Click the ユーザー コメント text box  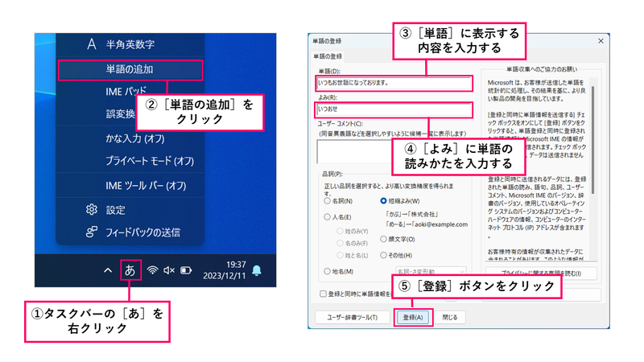coord(355,151)
